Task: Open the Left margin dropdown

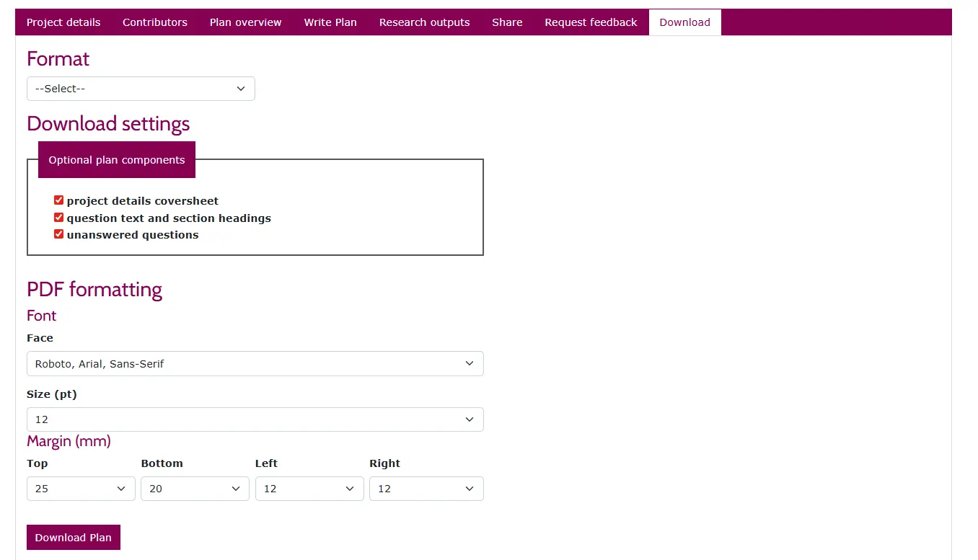Action: [x=309, y=489]
